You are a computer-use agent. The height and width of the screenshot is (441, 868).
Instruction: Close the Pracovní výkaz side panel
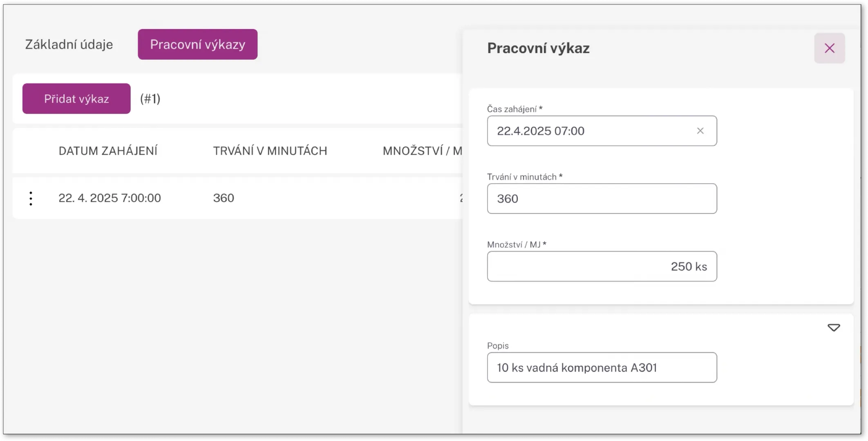pos(829,48)
